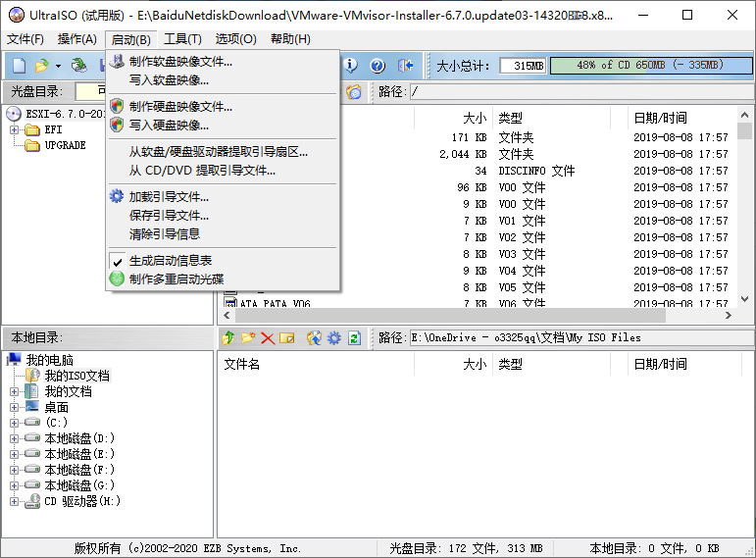Image resolution: width=756 pixels, height=558 pixels.
Task: Select 制作硬盘映像文件... menu entry
Action: click(x=223, y=107)
